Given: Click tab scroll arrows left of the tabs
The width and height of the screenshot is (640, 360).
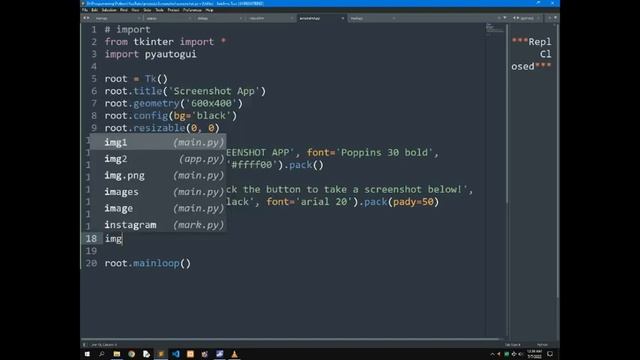Looking at the screenshot, I should point(86,18).
